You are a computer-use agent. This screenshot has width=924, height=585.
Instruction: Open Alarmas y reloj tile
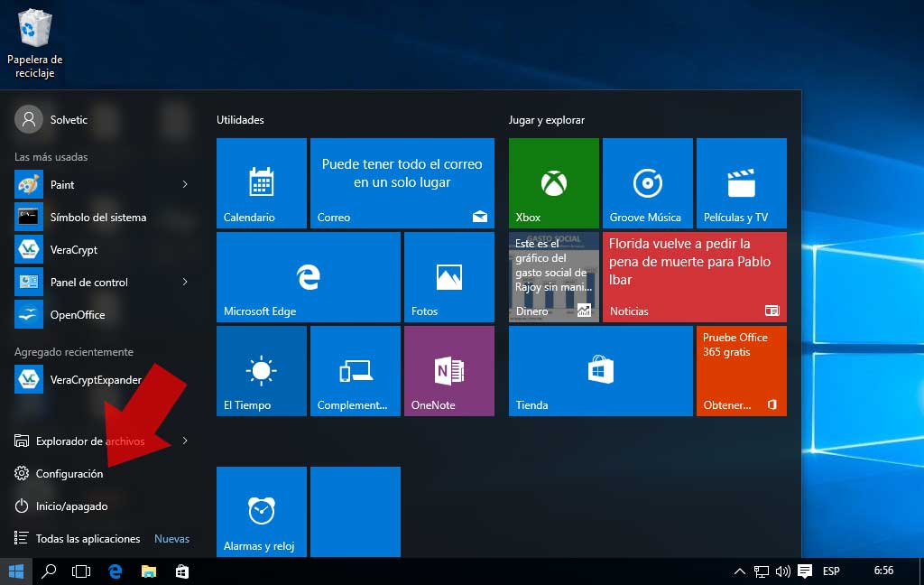coord(261,512)
